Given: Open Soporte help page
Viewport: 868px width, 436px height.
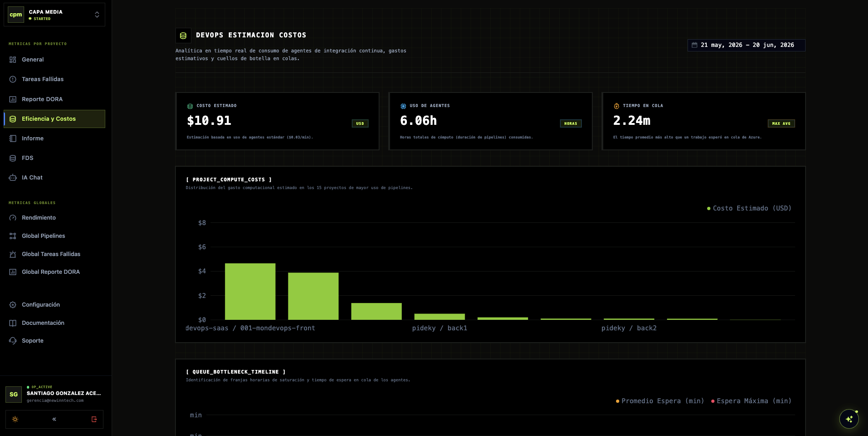Looking at the screenshot, I should (54, 341).
